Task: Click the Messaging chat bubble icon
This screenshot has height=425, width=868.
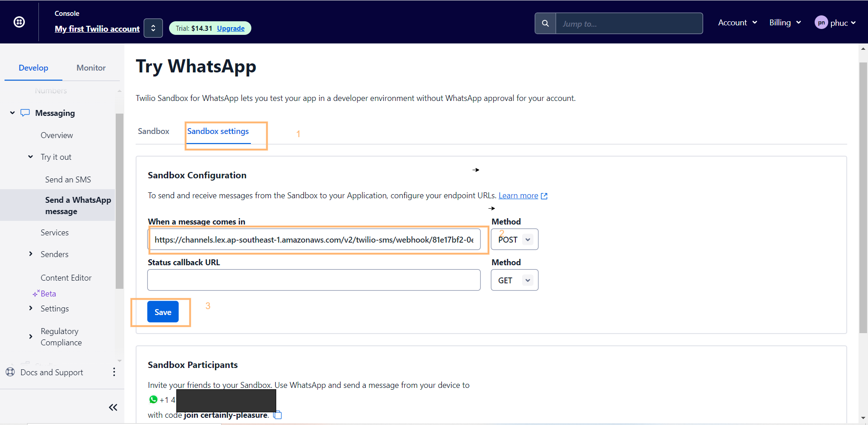Action: click(25, 113)
